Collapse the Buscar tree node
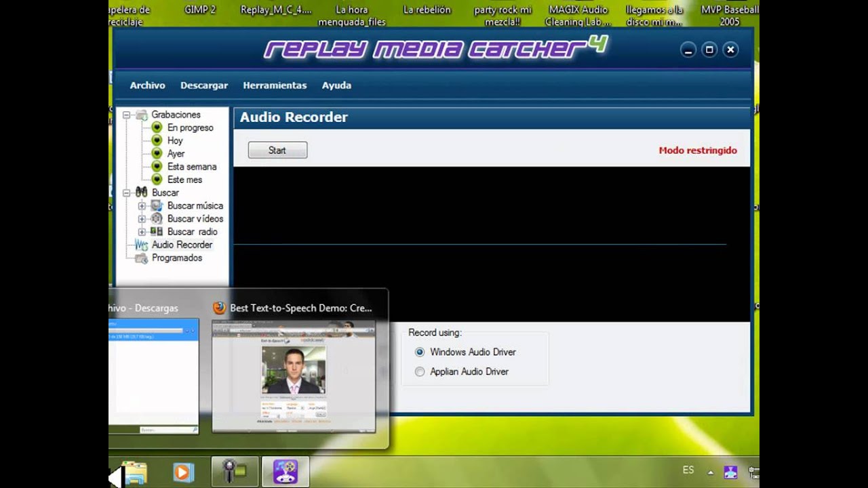 click(126, 193)
